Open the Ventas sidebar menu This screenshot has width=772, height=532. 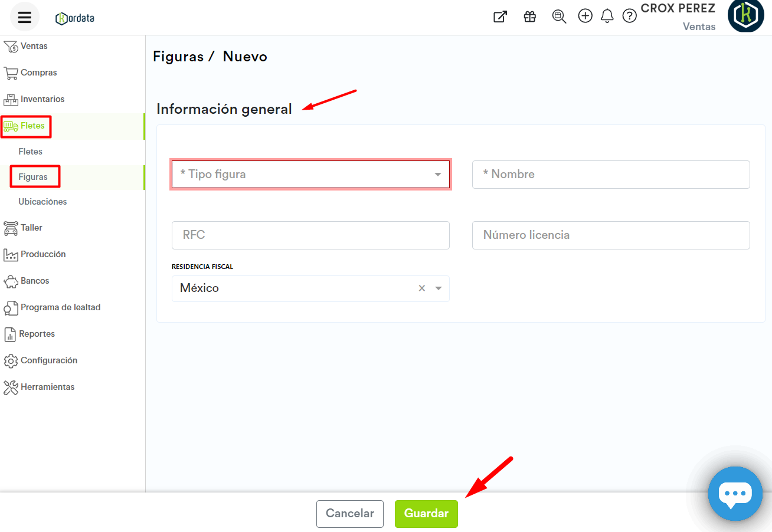pyautogui.click(x=34, y=46)
